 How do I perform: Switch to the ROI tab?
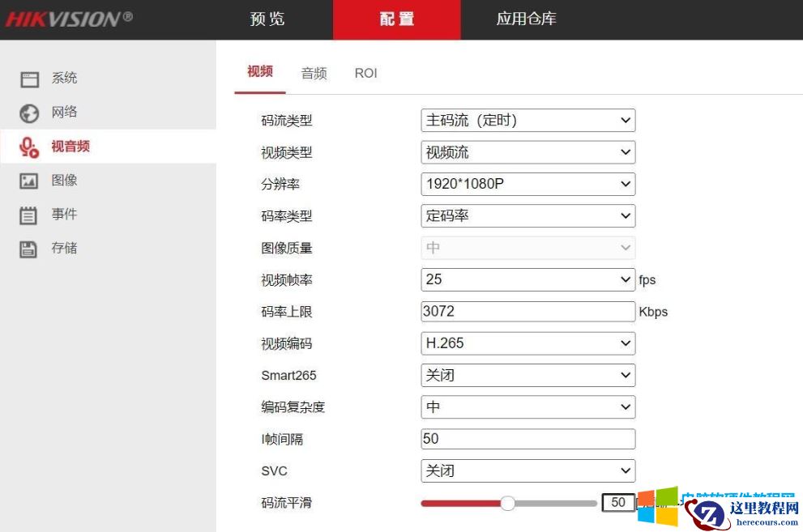point(366,73)
